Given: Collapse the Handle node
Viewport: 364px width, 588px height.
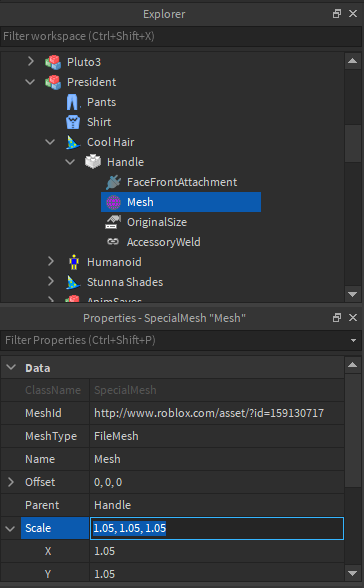Looking at the screenshot, I should coord(70,162).
